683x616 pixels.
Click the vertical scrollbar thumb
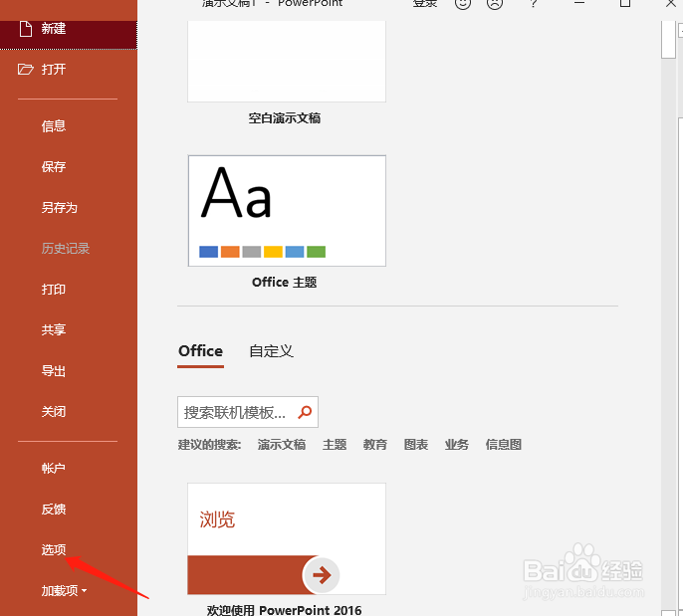668,39
